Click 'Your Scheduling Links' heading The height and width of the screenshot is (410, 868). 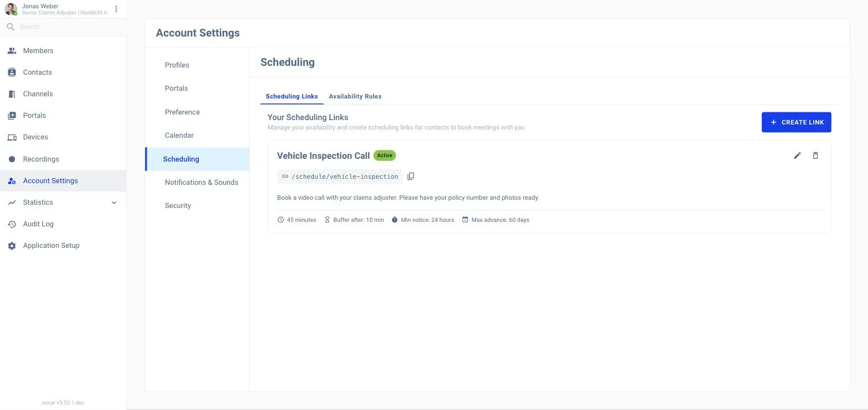[308, 117]
